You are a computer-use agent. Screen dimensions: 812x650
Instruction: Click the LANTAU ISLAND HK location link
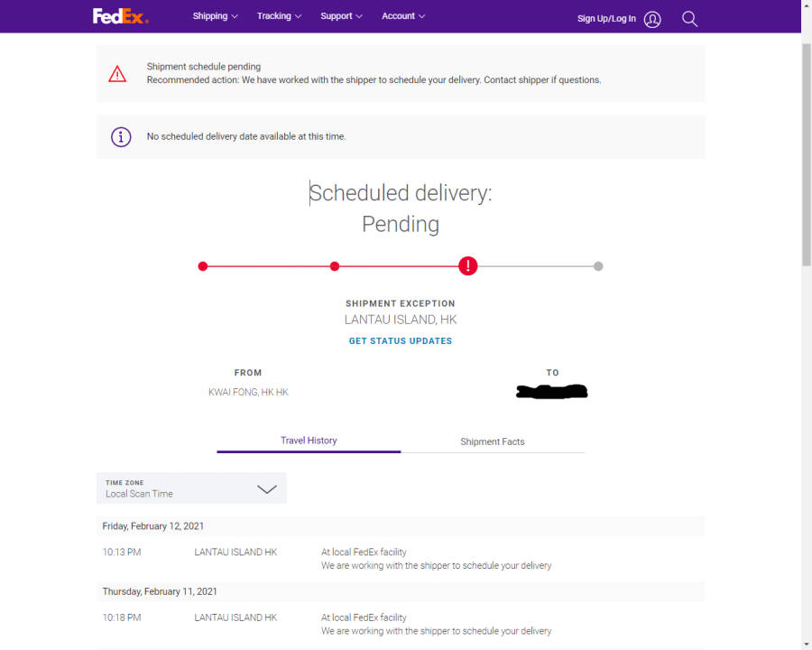[235, 552]
